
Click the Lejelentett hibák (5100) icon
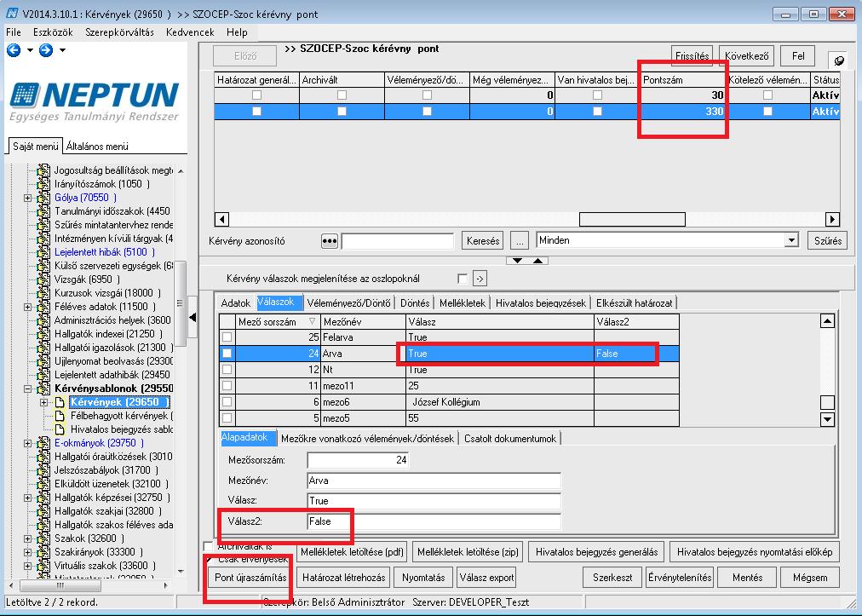tap(43, 252)
